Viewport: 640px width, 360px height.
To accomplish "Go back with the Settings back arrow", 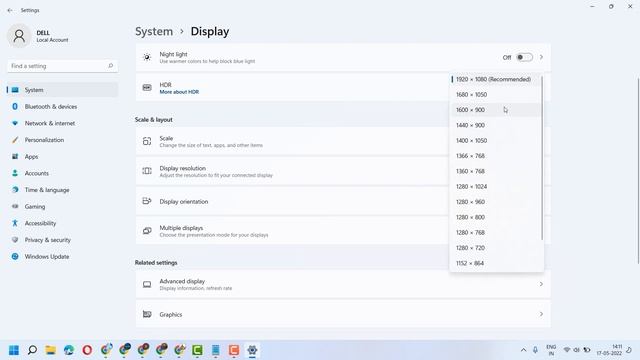I will pyautogui.click(x=10, y=10).
